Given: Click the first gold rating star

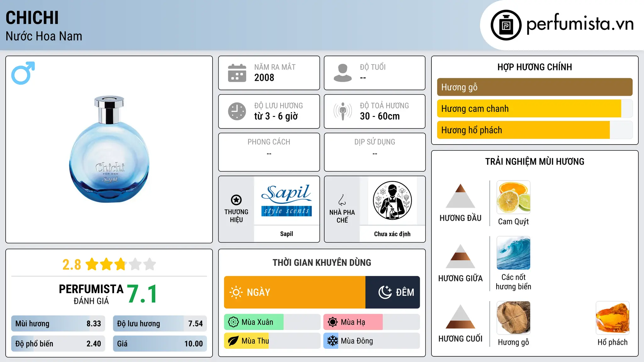Looking at the screenshot, I should coord(92,264).
